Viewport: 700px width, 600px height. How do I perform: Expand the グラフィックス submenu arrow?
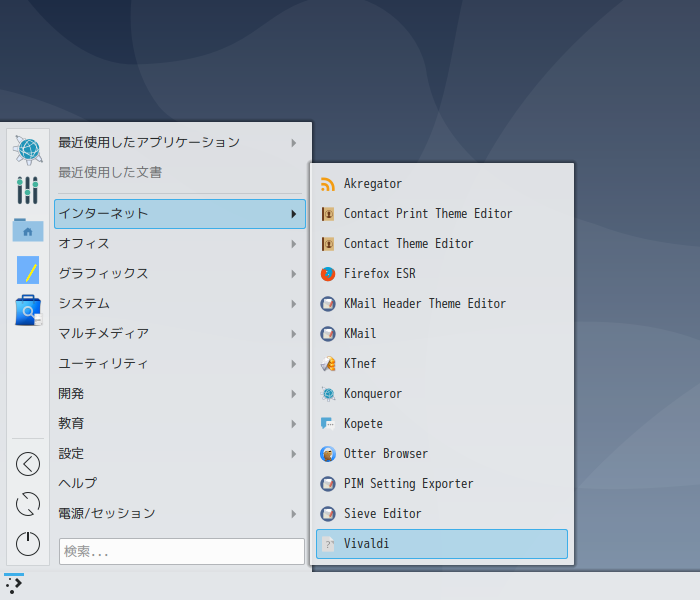coord(294,274)
